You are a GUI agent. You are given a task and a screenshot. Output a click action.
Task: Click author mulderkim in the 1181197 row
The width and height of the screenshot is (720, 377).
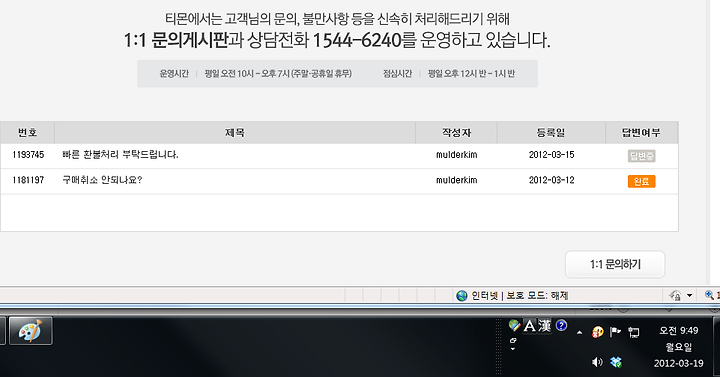tap(456, 180)
